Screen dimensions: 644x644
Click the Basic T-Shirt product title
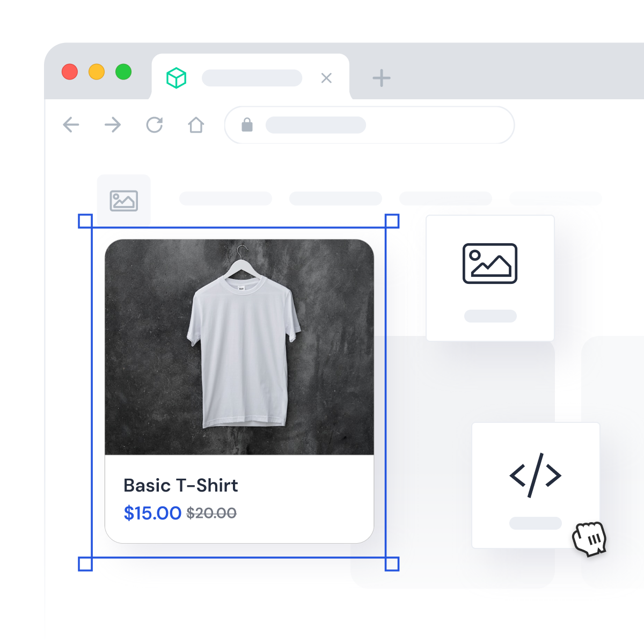(181, 485)
